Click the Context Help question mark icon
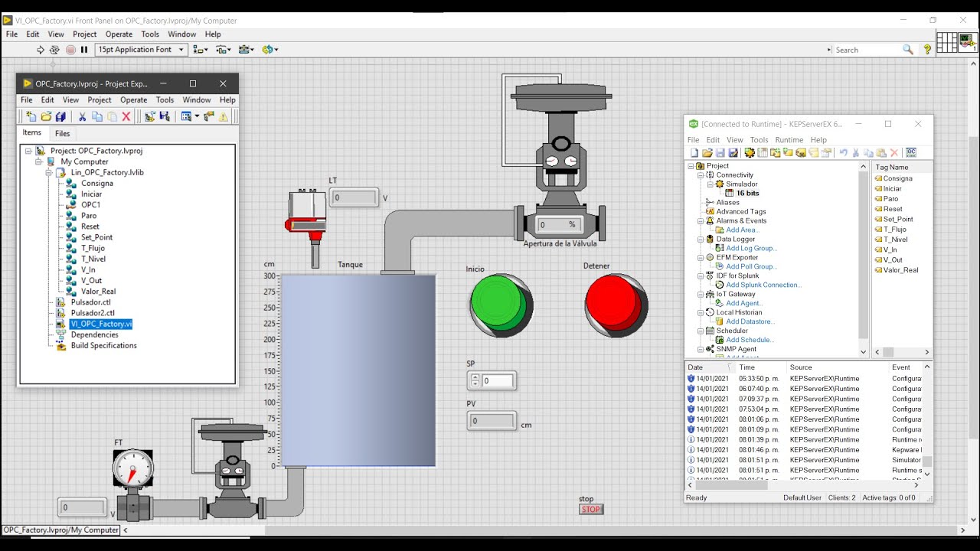 tap(927, 50)
